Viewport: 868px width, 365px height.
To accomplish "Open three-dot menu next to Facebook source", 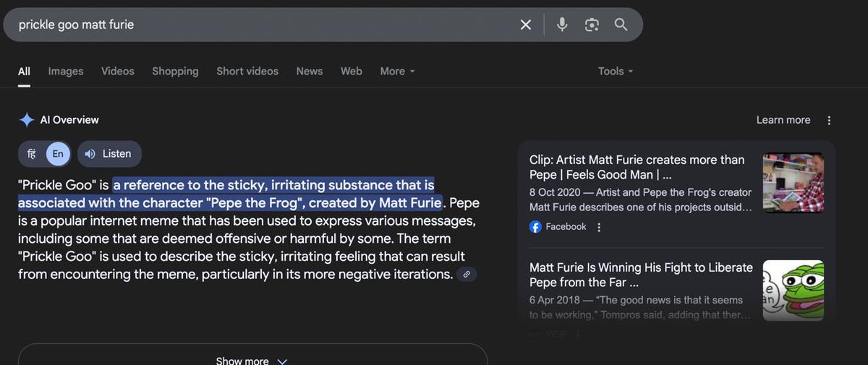I will (x=598, y=227).
